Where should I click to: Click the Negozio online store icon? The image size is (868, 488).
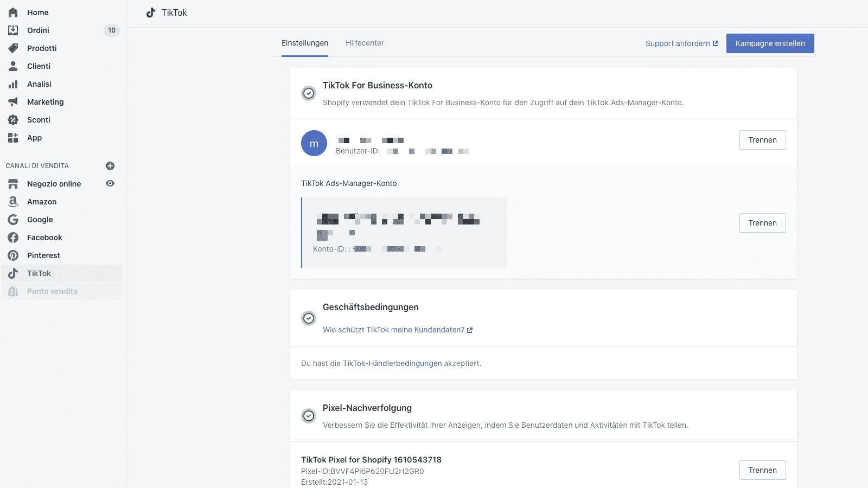[13, 184]
